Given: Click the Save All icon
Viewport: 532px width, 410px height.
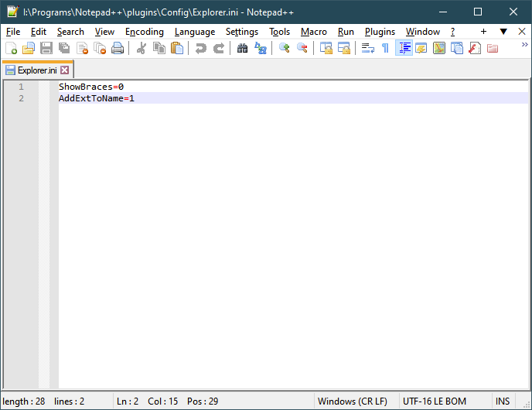Looking at the screenshot, I should [64, 48].
